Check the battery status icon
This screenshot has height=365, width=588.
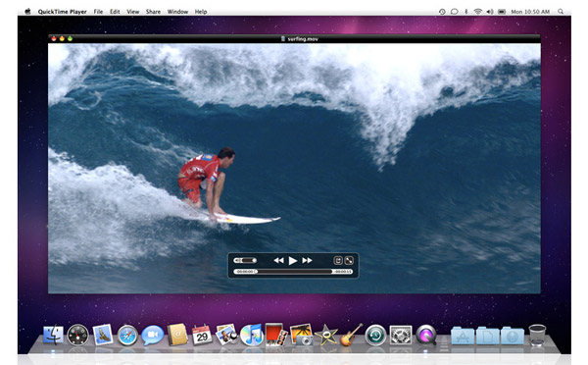502,12
